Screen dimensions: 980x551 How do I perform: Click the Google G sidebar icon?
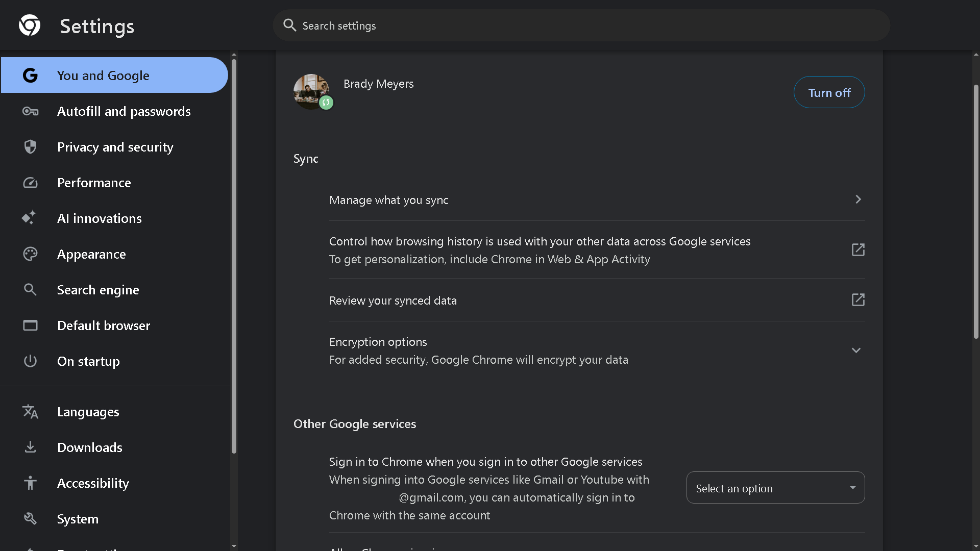point(30,76)
